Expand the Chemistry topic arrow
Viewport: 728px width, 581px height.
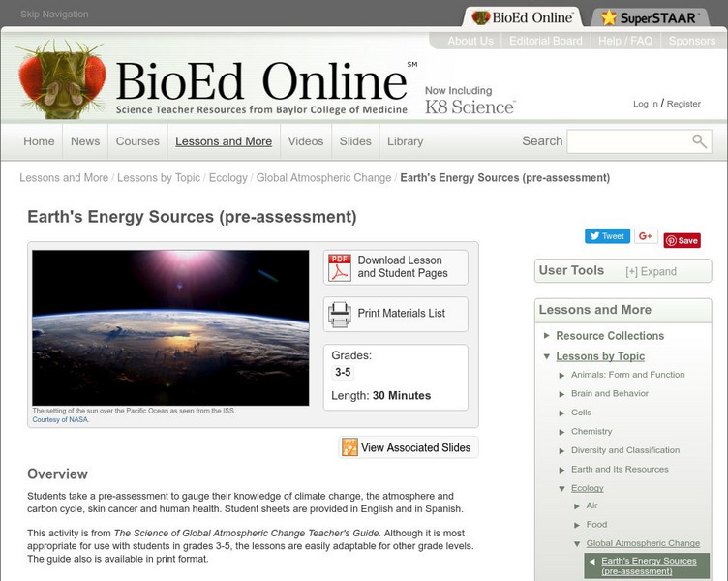point(561,433)
